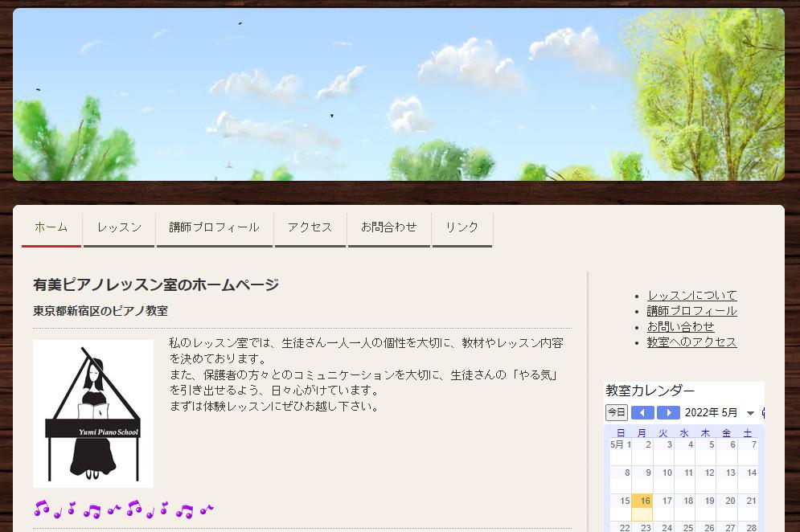Screen dimensions: 800x532
Task: Go to next month in calendar
Action: 668,413
